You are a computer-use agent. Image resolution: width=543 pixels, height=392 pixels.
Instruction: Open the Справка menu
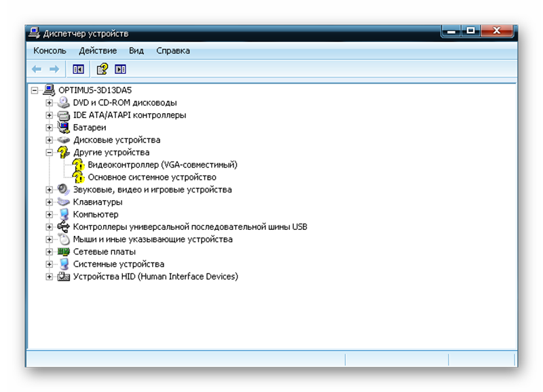(172, 51)
